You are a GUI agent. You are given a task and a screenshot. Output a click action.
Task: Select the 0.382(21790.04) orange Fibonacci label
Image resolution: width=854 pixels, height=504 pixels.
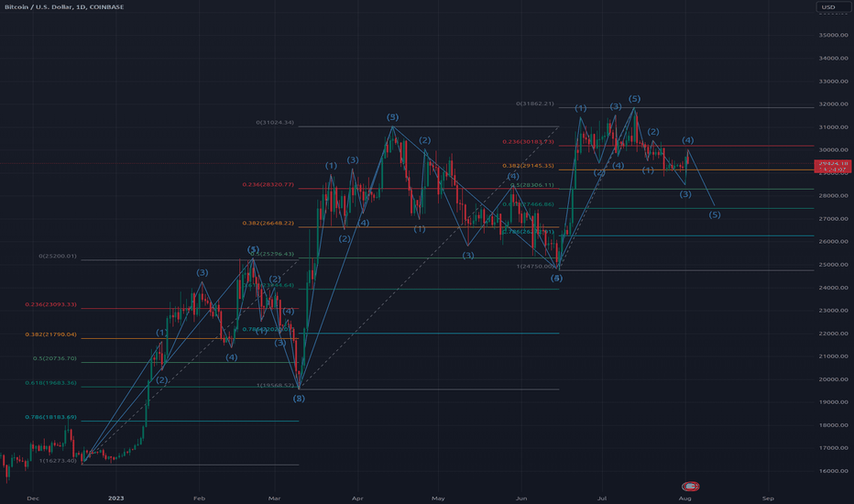tap(52, 334)
